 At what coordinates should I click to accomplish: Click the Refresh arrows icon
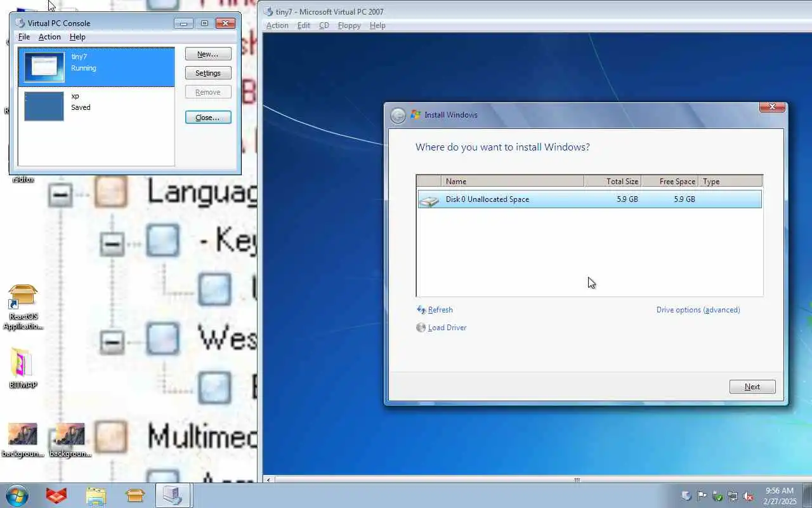click(x=421, y=310)
